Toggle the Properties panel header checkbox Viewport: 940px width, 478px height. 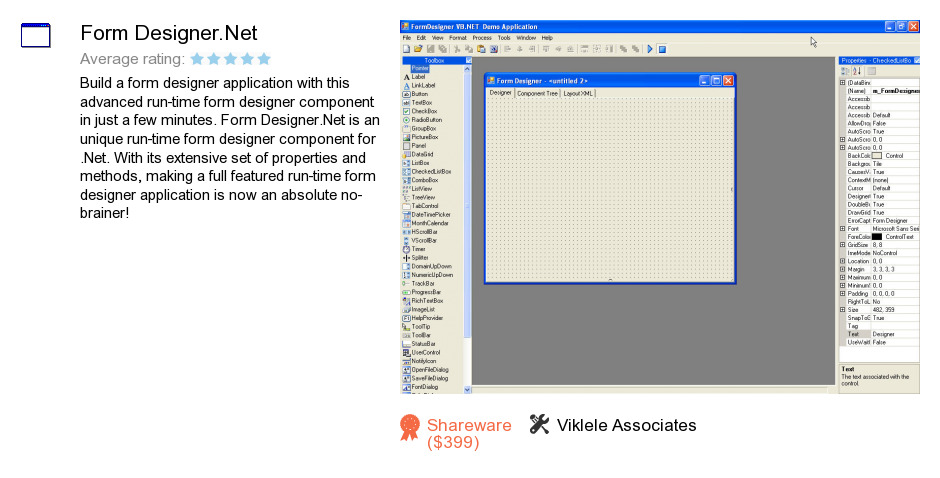917,60
